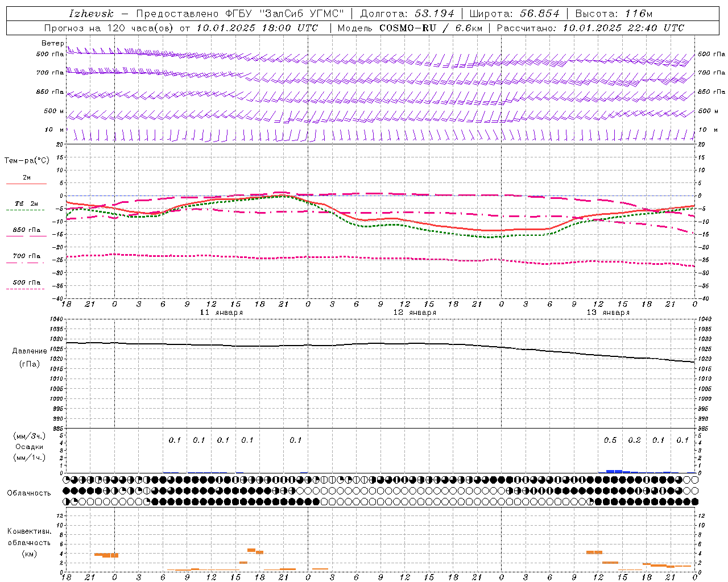
Task: Click the date label "11 января"
Action: click(221, 313)
